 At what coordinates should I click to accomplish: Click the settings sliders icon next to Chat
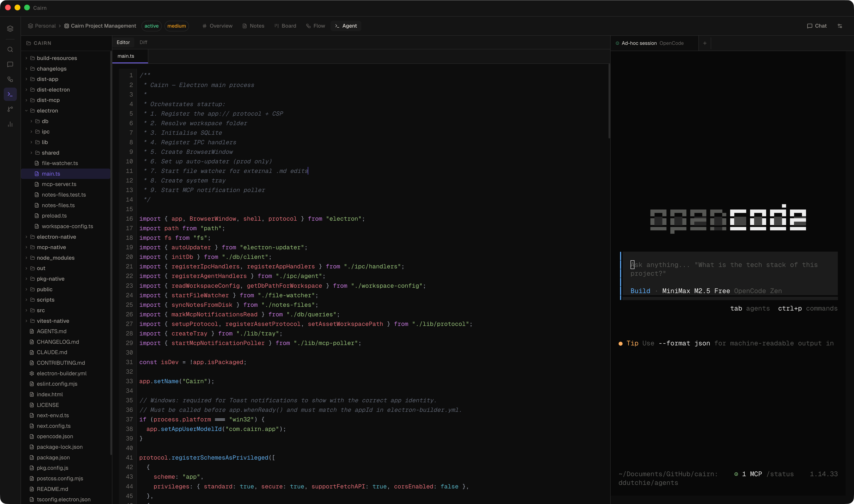(840, 26)
